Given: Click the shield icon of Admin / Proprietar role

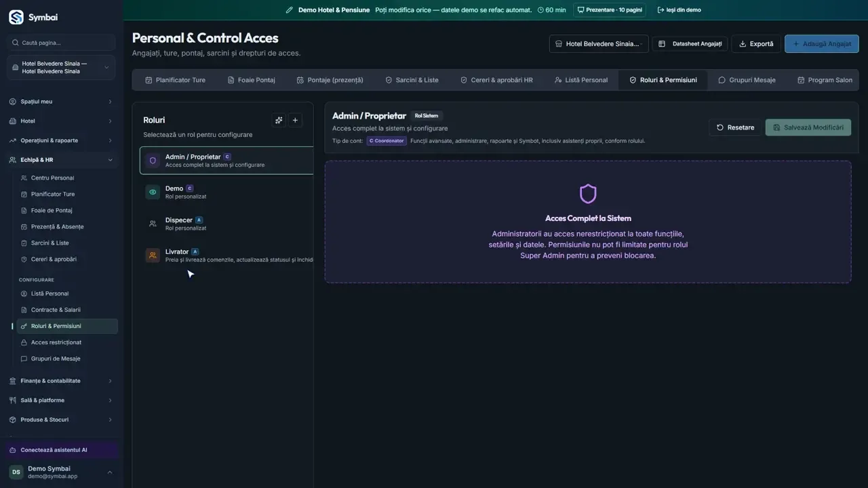Looking at the screenshot, I should pyautogui.click(x=153, y=161).
